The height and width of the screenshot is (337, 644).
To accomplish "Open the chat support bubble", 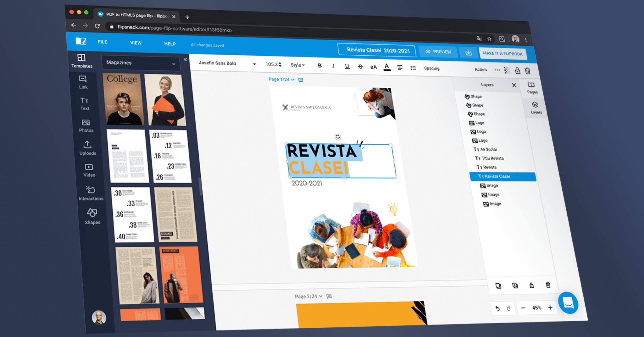I will click(568, 303).
